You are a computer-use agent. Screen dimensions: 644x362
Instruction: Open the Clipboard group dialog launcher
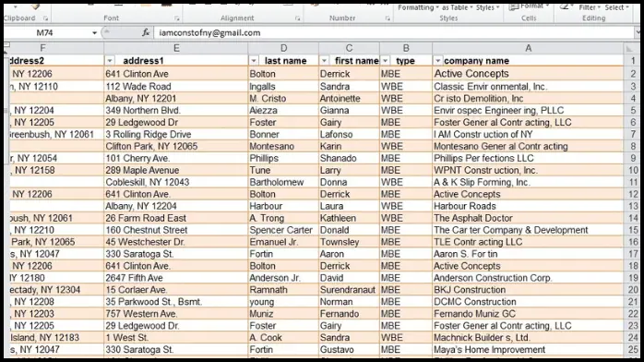(45, 18)
